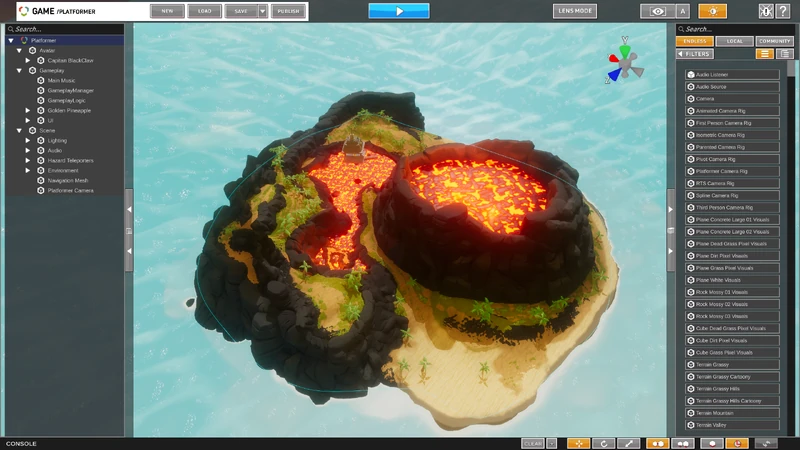Pick Third Person Camera Rig from library
This screenshot has width=800, height=450.
click(732, 208)
